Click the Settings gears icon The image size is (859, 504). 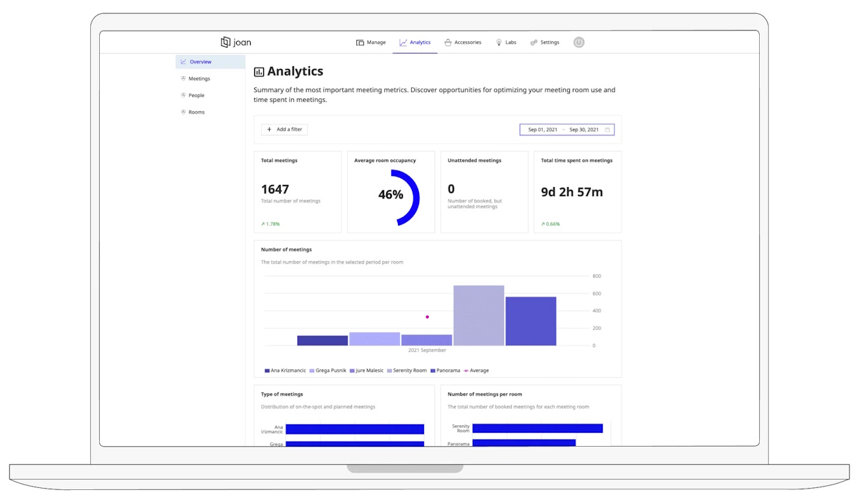point(534,43)
